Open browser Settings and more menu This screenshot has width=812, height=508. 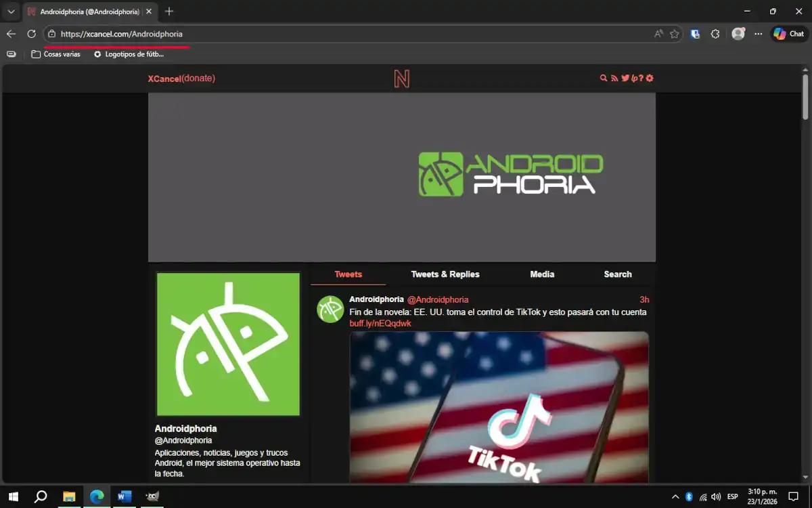pyautogui.click(x=759, y=34)
